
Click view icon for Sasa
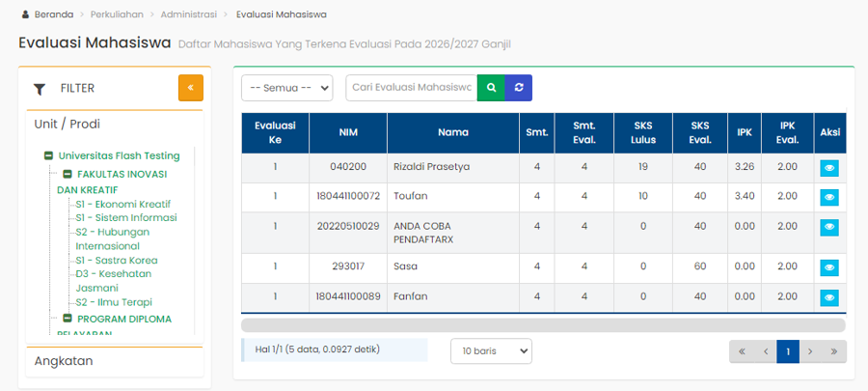pyautogui.click(x=829, y=268)
